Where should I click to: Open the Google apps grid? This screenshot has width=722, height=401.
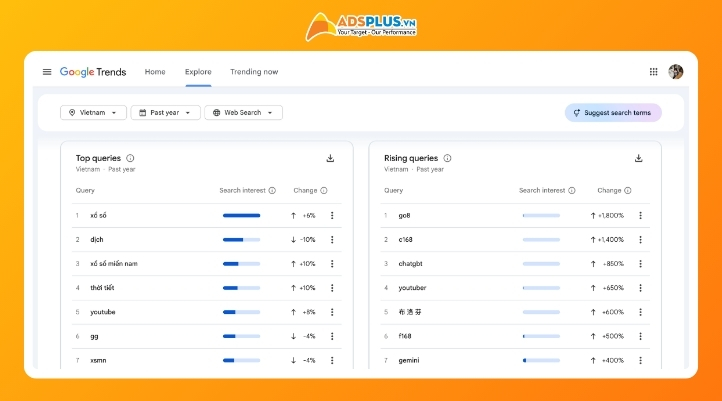click(653, 72)
